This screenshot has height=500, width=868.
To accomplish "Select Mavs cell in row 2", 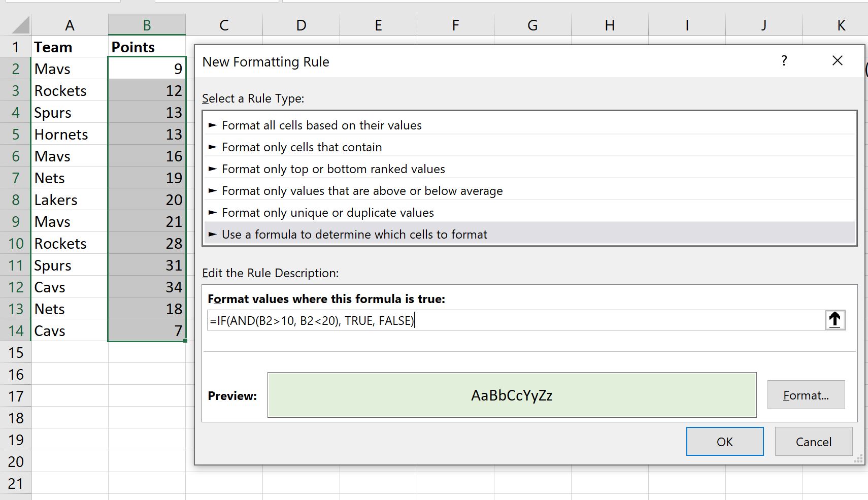I will [70, 69].
